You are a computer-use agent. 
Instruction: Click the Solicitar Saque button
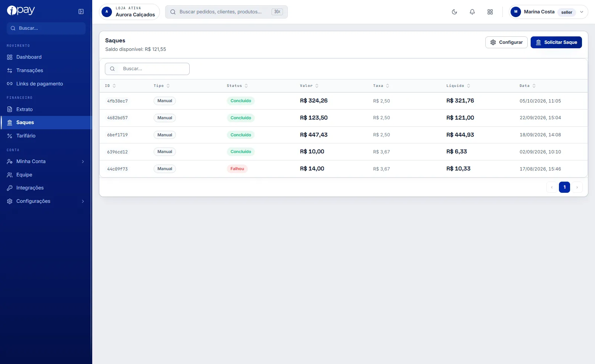[x=556, y=42]
